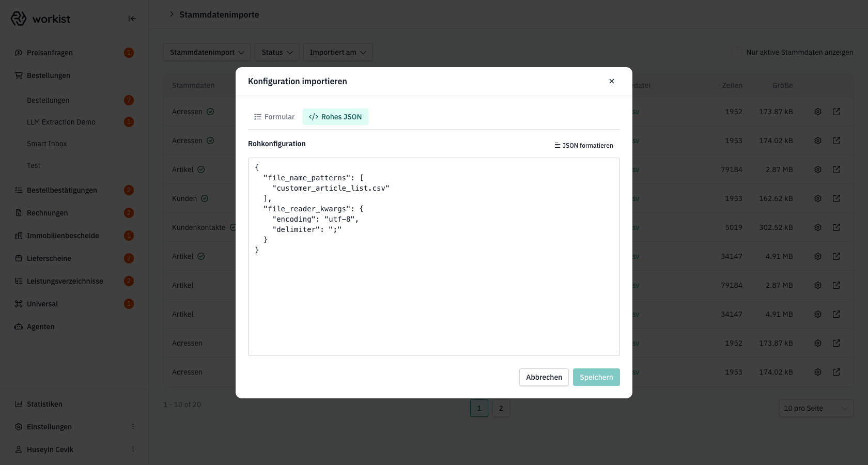
Task: Click the Agenten robot icon
Action: 19,327
